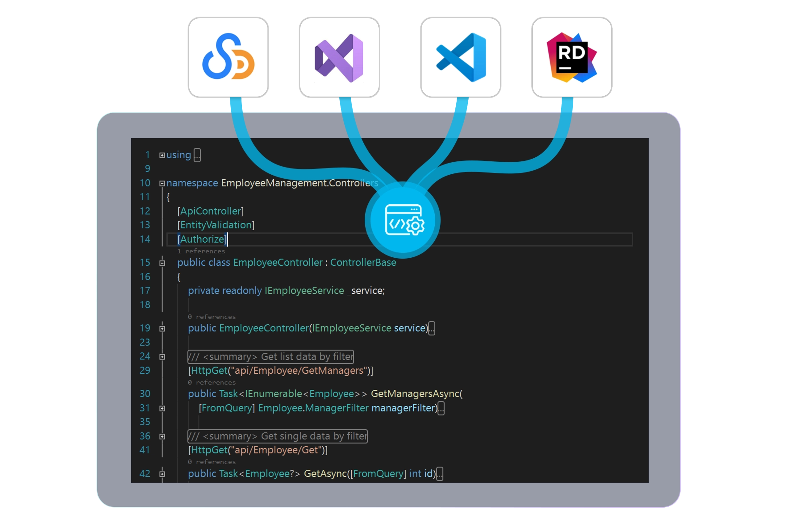
Task: Click the collapsed ellipsis after the constructor signature
Action: pos(432,328)
